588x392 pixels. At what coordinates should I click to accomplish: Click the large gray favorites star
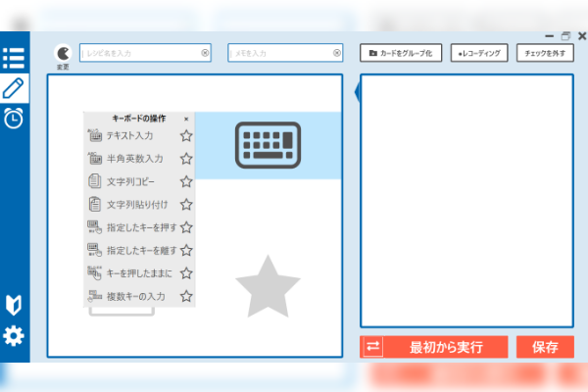tap(268, 287)
